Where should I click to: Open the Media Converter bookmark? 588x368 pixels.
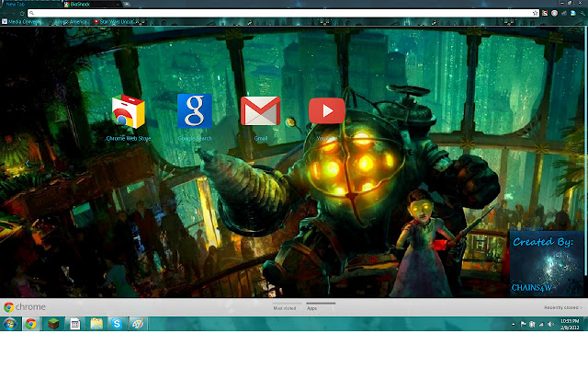(x=21, y=22)
